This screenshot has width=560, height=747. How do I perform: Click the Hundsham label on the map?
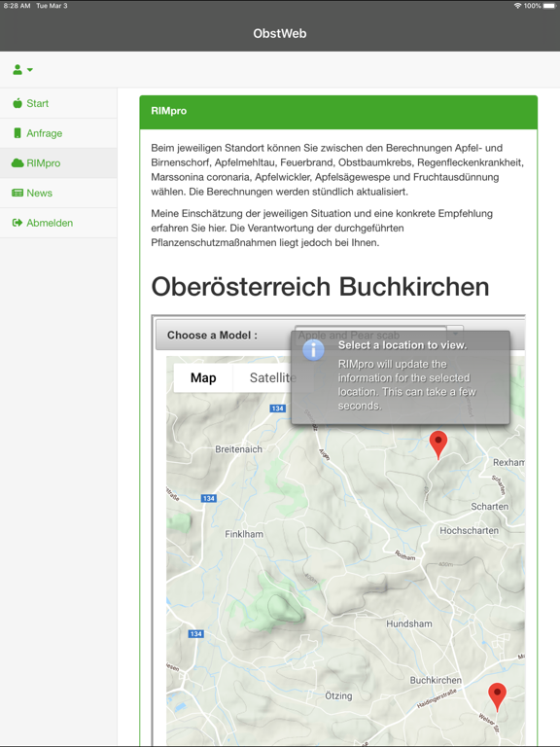click(409, 623)
